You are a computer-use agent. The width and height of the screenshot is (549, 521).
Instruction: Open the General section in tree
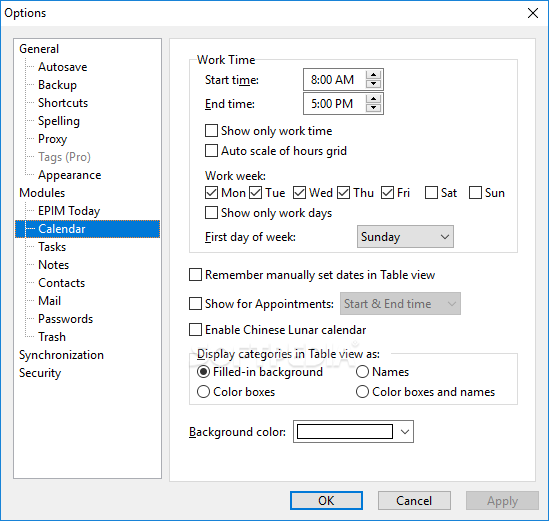pyautogui.click(x=39, y=49)
